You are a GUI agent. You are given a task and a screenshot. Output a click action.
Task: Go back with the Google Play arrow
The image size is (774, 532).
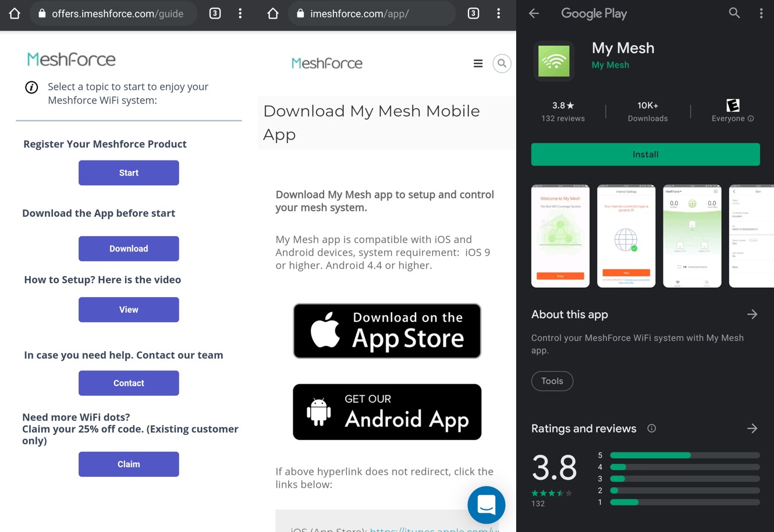point(534,13)
